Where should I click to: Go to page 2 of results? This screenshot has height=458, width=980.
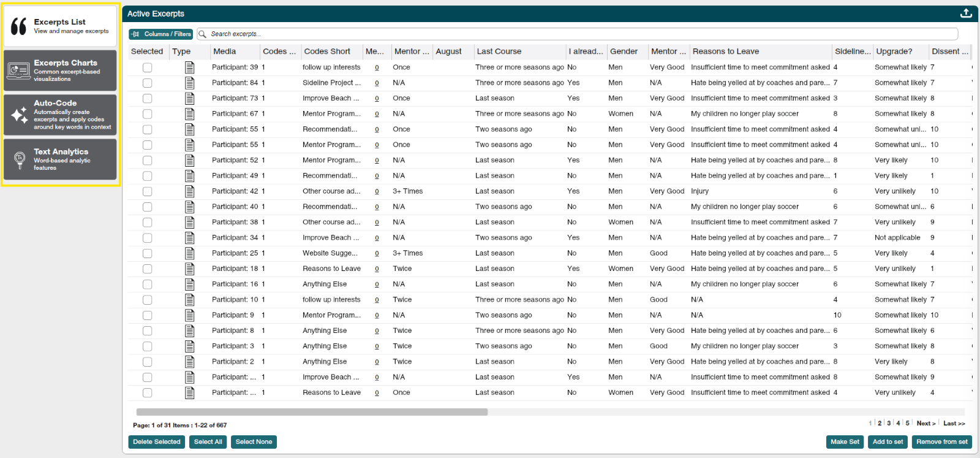coord(880,424)
